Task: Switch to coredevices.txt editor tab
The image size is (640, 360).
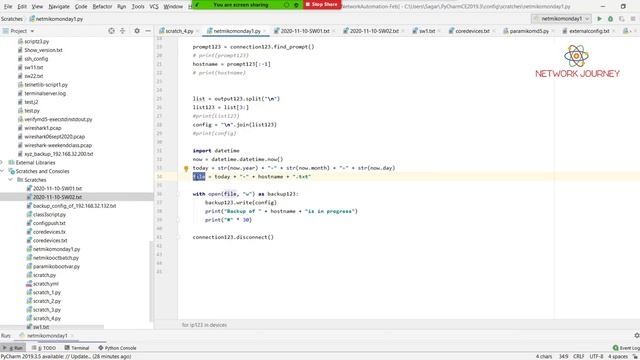Action: (x=472, y=31)
